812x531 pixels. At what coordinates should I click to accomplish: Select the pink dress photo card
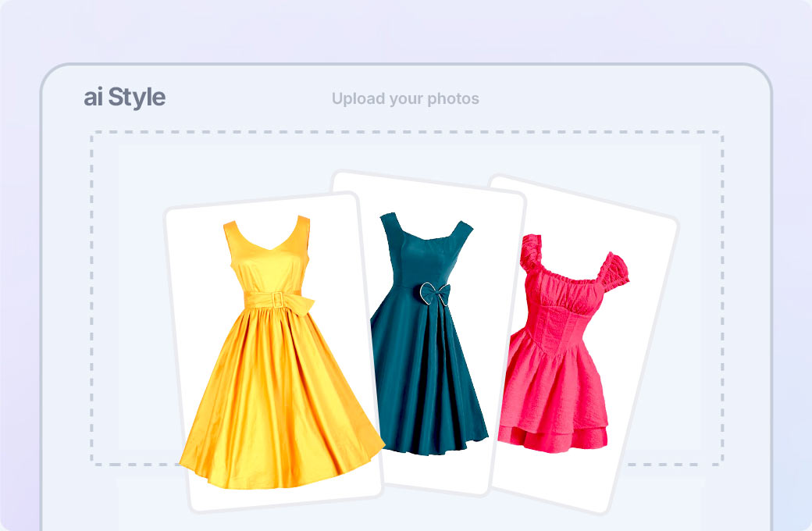[x=582, y=344]
